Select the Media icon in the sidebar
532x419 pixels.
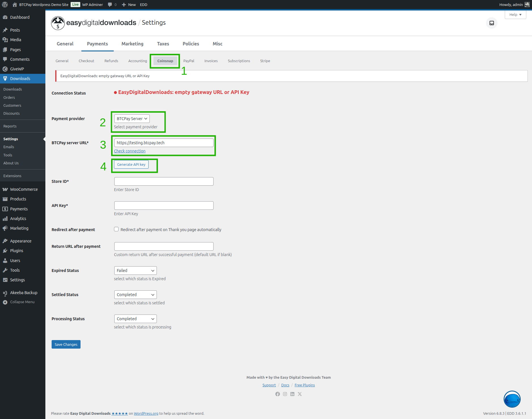tap(5, 40)
